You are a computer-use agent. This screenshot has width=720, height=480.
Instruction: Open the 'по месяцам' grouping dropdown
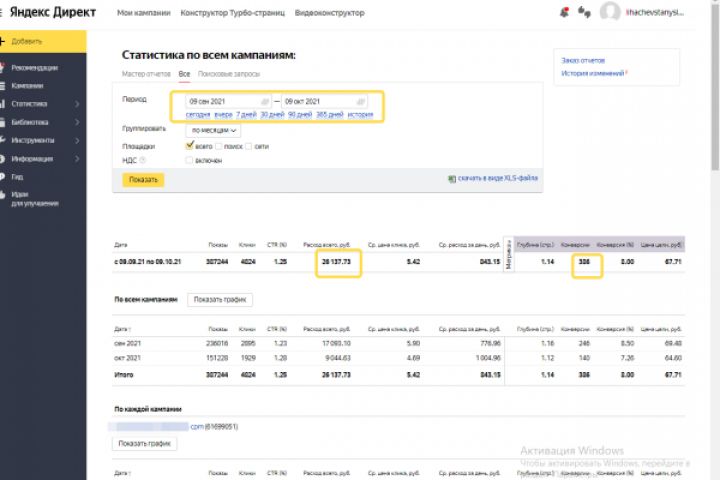coord(213,130)
